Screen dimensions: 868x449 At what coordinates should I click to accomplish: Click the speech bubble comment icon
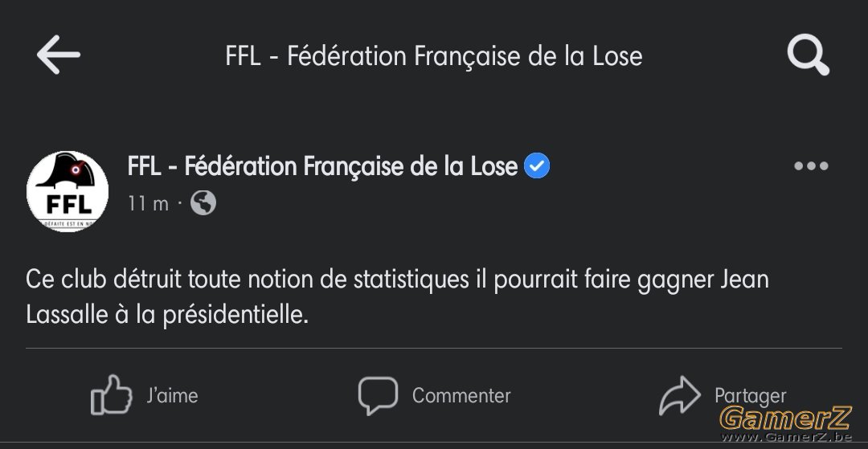378,395
